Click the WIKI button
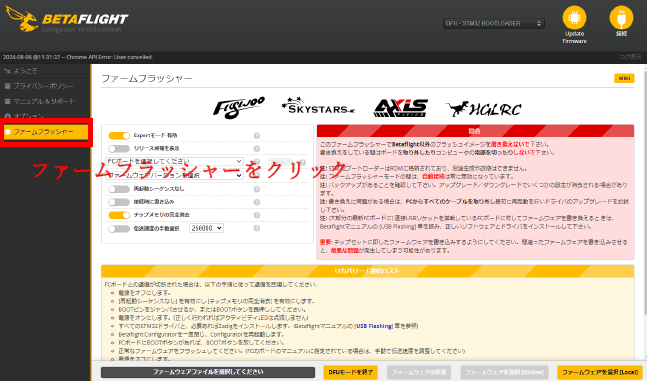This screenshot has height=381, width=647. [x=624, y=78]
